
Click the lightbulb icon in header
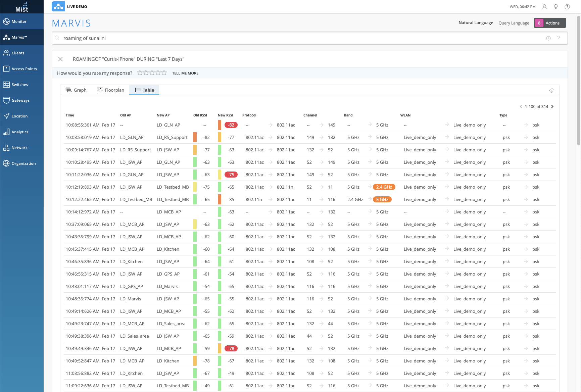[556, 7]
